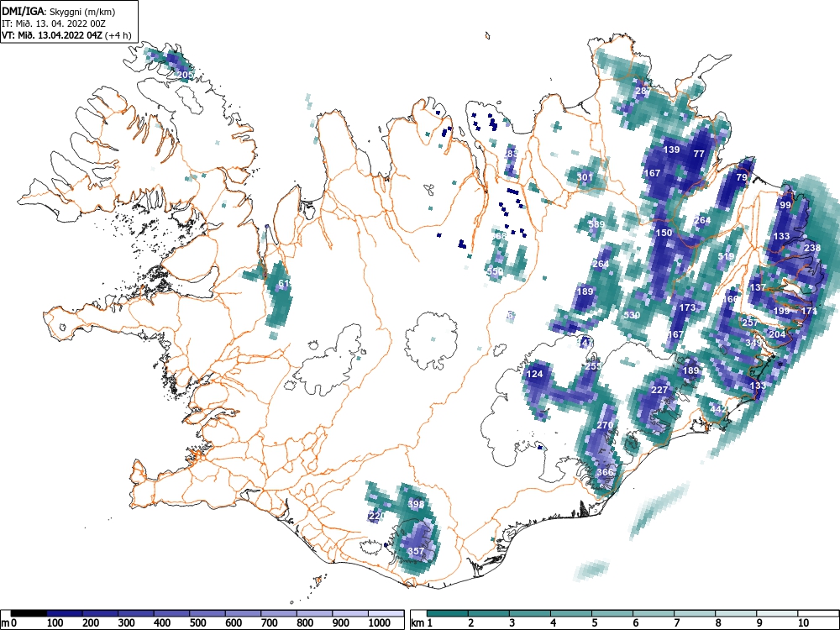Click the 1 km teal legend swatch
Image resolution: width=840 pixels, height=630 pixels.
(x=448, y=613)
